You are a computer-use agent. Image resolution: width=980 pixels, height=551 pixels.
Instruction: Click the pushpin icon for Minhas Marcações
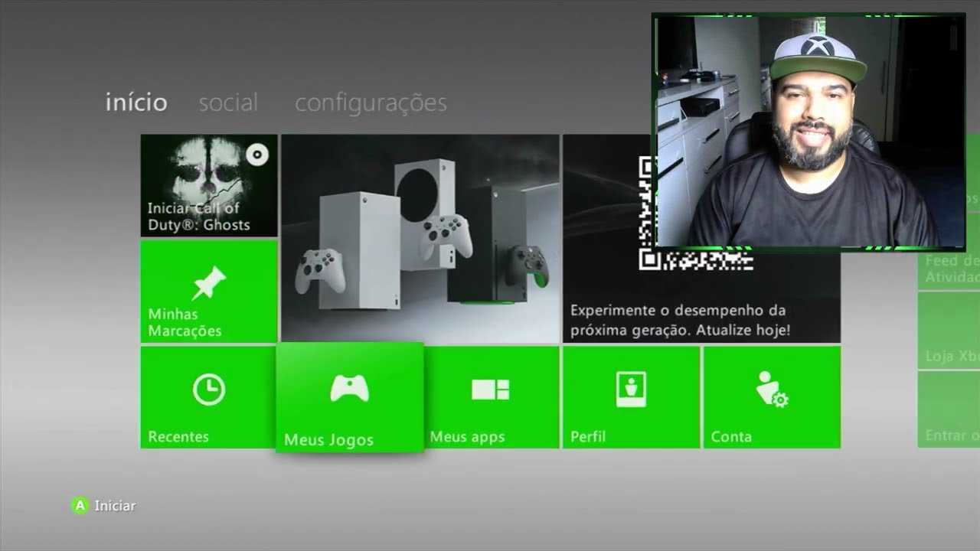[208, 282]
